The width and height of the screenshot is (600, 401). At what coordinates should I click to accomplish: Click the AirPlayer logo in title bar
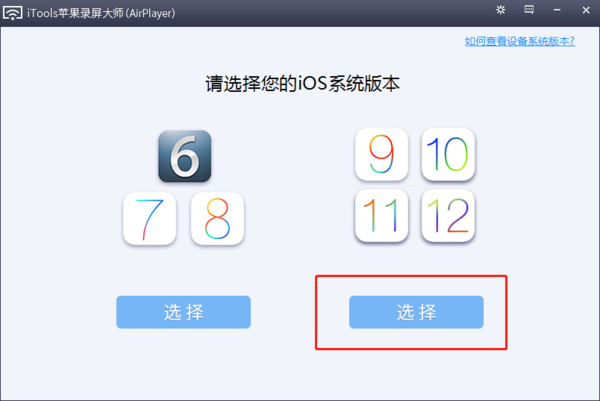click(13, 13)
